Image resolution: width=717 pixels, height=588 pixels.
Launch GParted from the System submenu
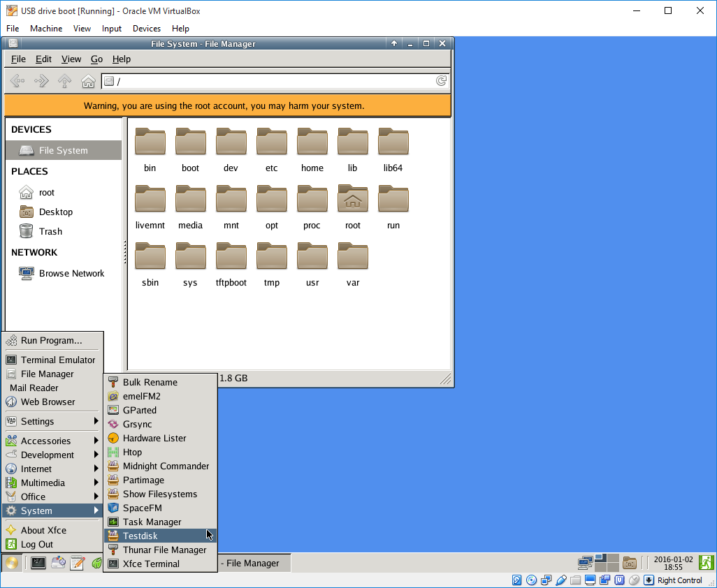pyautogui.click(x=160, y=411)
